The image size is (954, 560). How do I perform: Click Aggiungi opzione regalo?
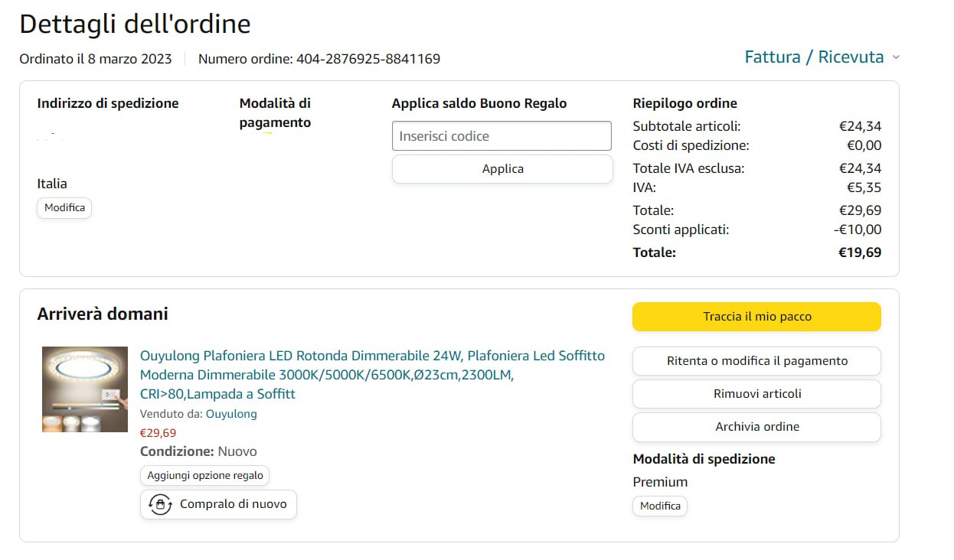[x=204, y=475]
